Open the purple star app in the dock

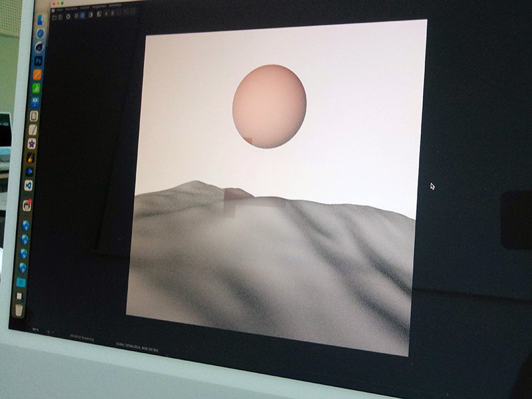pos(31,144)
